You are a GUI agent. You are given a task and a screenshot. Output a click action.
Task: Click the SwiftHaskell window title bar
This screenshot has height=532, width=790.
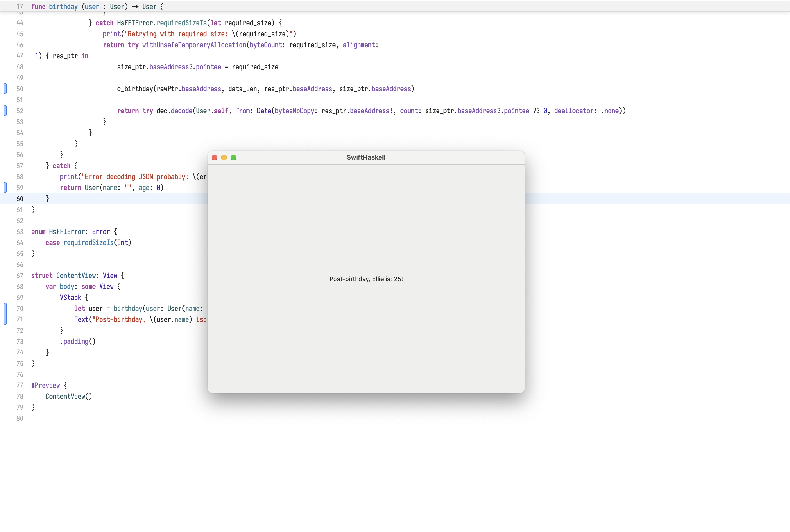tap(366, 157)
